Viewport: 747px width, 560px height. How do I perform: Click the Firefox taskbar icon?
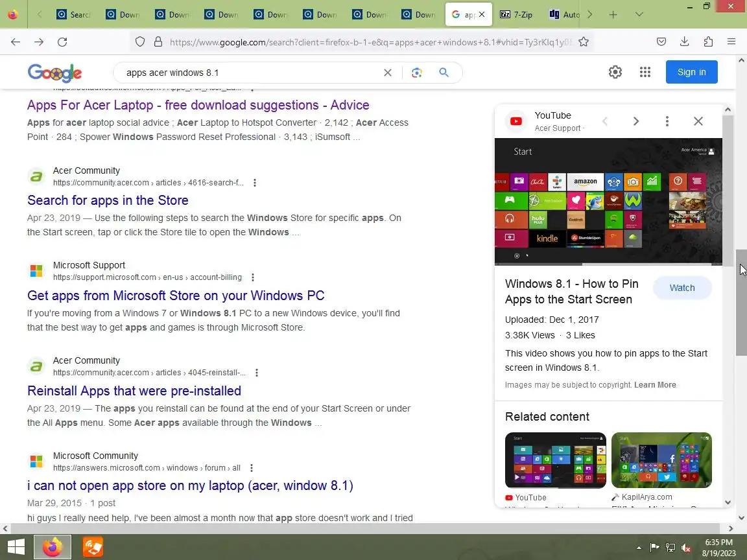click(53, 546)
